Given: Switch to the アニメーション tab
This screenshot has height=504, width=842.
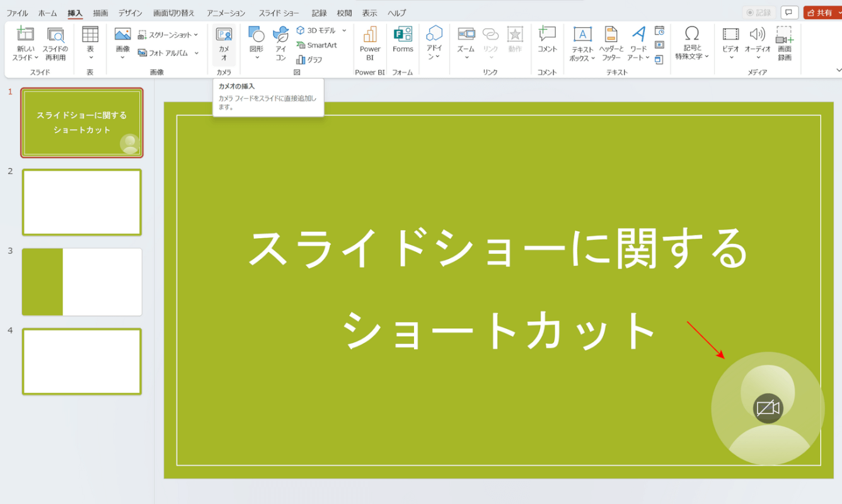Looking at the screenshot, I should [x=226, y=13].
